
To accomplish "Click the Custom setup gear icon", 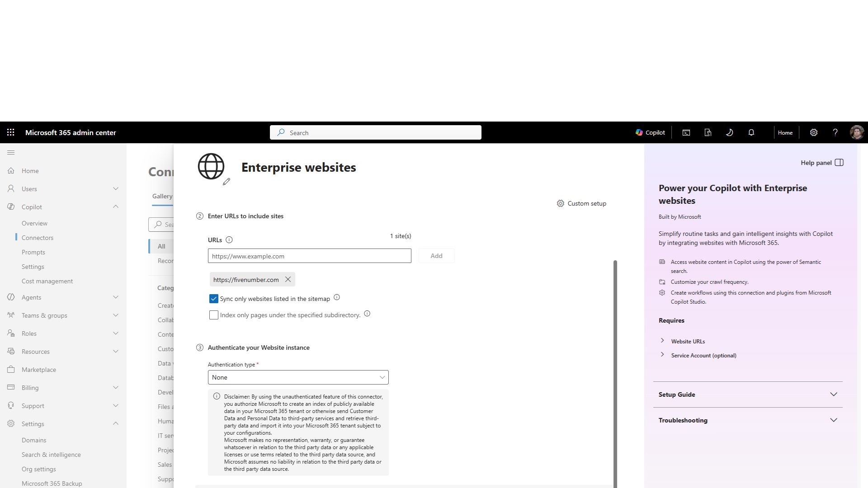I will (561, 203).
